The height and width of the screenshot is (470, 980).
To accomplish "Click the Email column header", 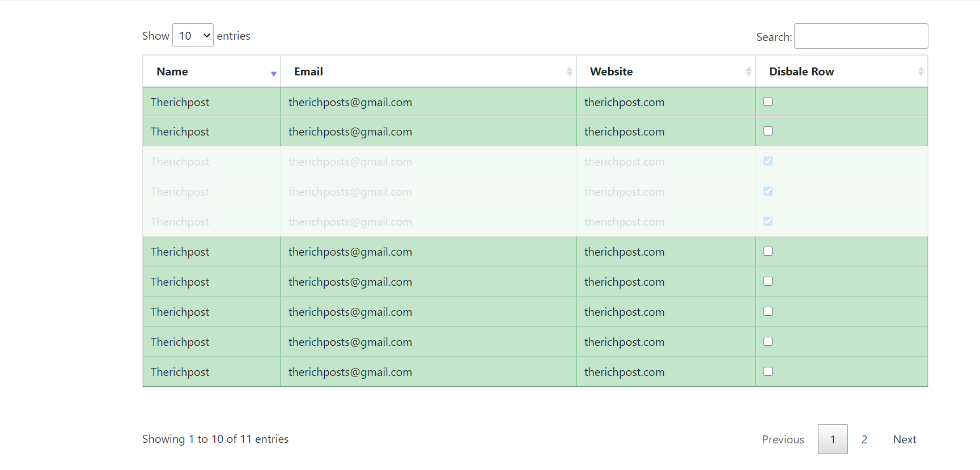I will point(308,71).
